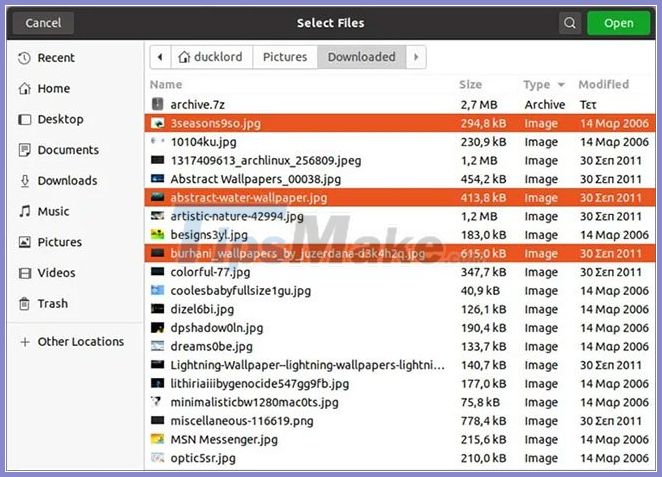Select file minimalisticbw1280mac0ts.jpg

(x=400, y=402)
